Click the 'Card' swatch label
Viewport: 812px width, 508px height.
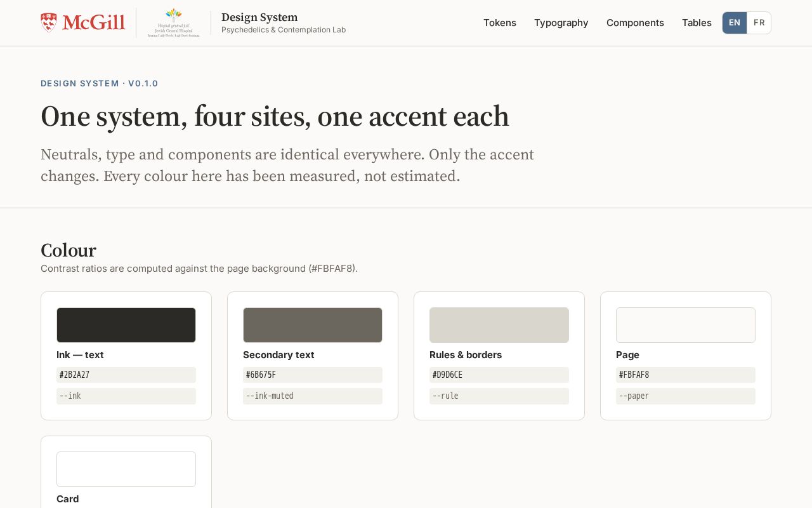tap(68, 499)
